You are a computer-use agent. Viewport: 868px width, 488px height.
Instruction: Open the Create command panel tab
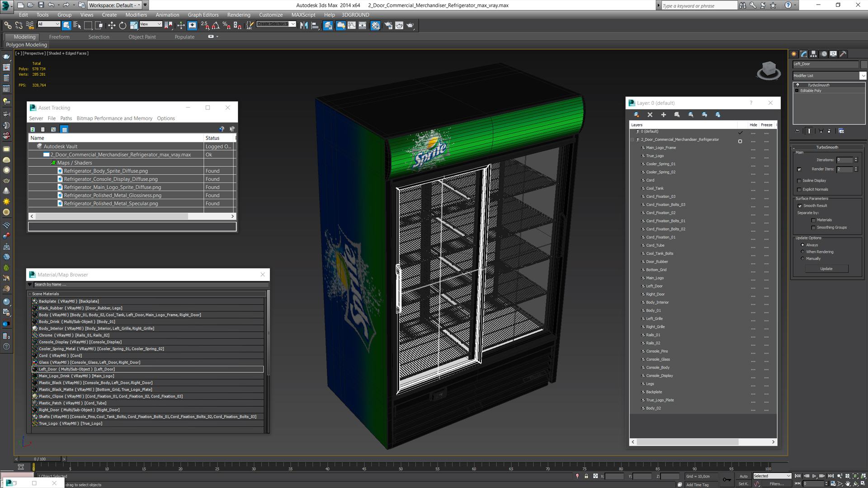[x=794, y=54]
